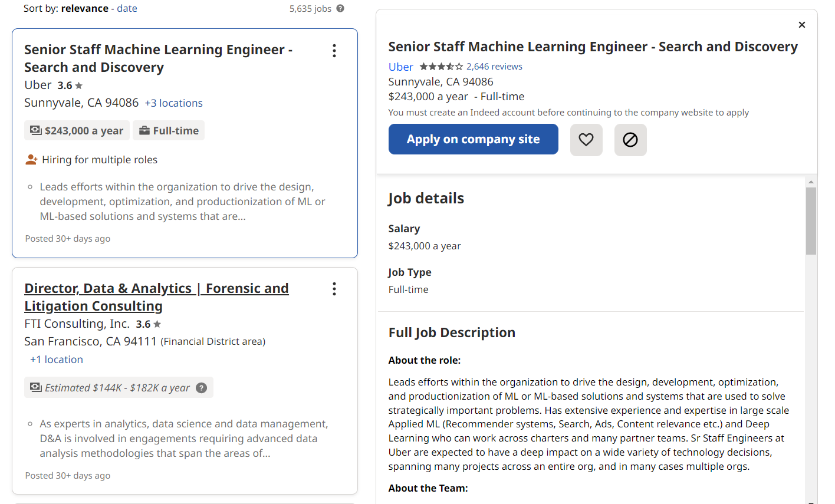This screenshot has width=835, height=504.
Task: Open kebab menu on FTI Consulting job card
Action: [334, 289]
